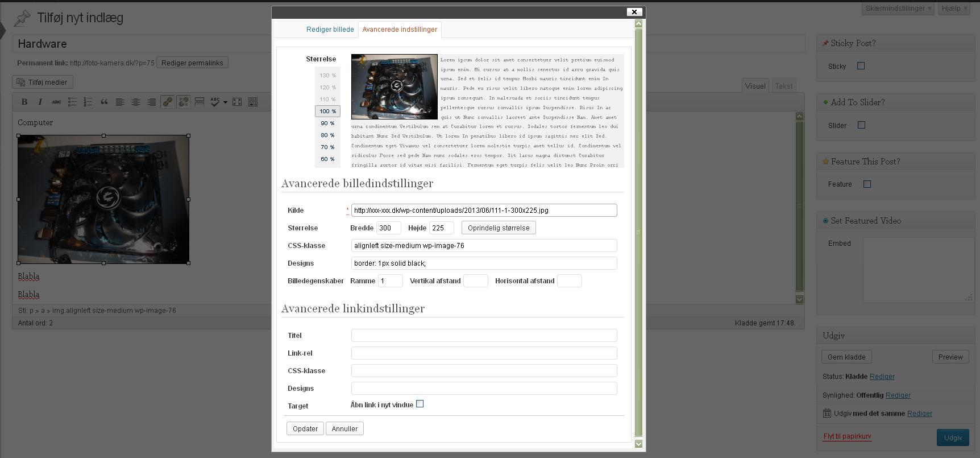Apply italic formatting in editor toolbar
Screen dimensions: 980x458
coord(40,102)
